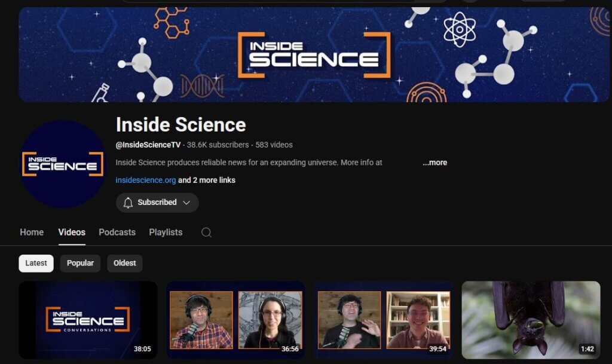
Task: Open the 36:56 video thumbnail
Action: pyautogui.click(x=235, y=320)
